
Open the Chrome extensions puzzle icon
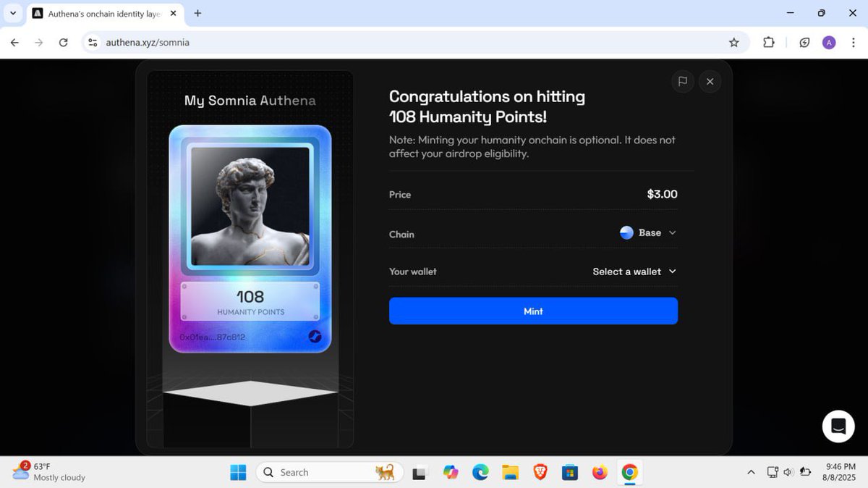point(769,43)
